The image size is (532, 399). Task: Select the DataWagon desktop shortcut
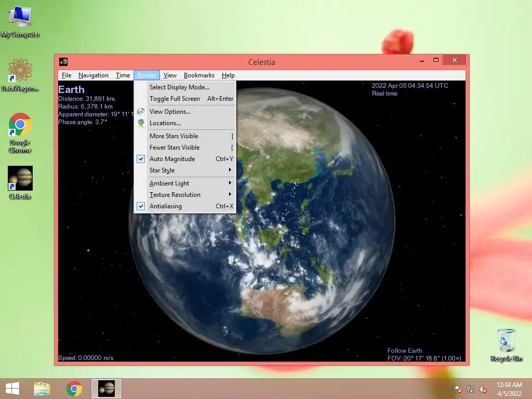point(20,75)
